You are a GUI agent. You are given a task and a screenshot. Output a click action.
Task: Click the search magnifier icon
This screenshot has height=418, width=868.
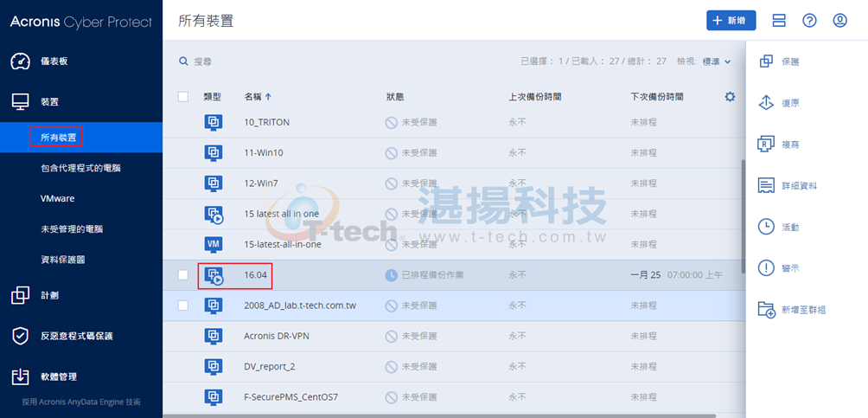coord(184,61)
